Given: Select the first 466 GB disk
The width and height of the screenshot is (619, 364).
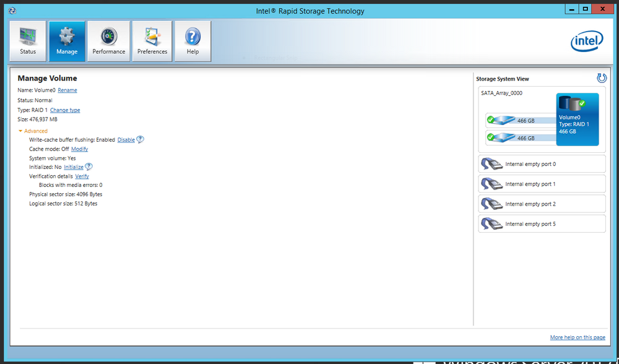Looking at the screenshot, I should tap(521, 121).
